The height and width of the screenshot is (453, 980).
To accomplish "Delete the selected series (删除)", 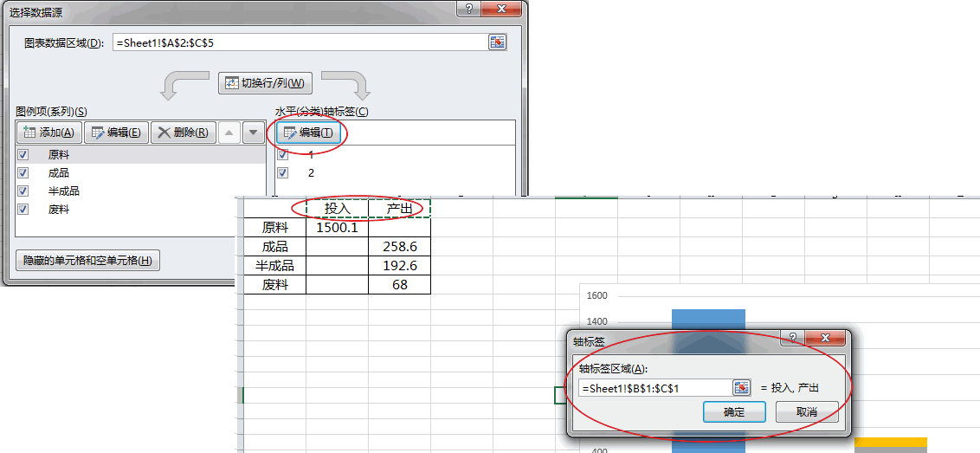I will tap(182, 133).
